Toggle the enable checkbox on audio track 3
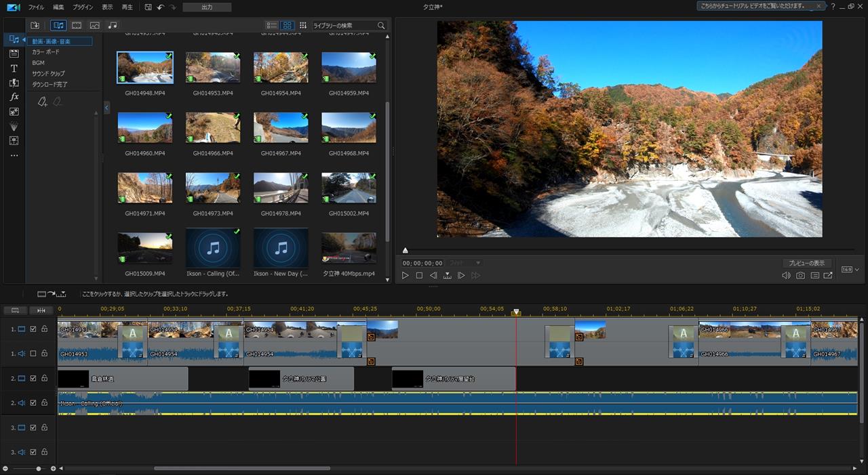Viewport: 868px width, 475px height. (x=33, y=452)
